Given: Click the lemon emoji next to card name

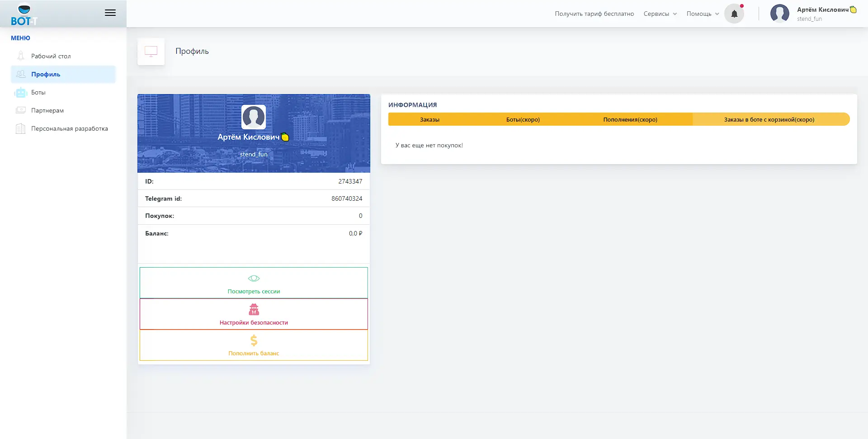Looking at the screenshot, I should (x=285, y=137).
